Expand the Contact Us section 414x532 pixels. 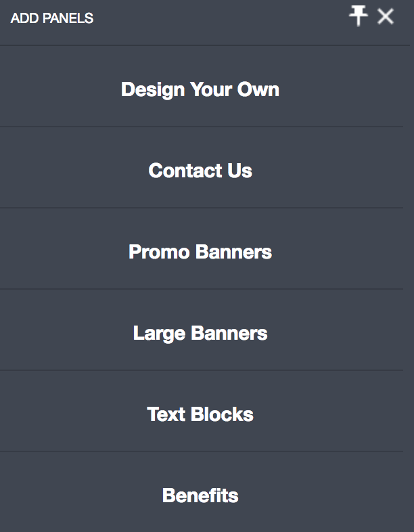(x=200, y=171)
